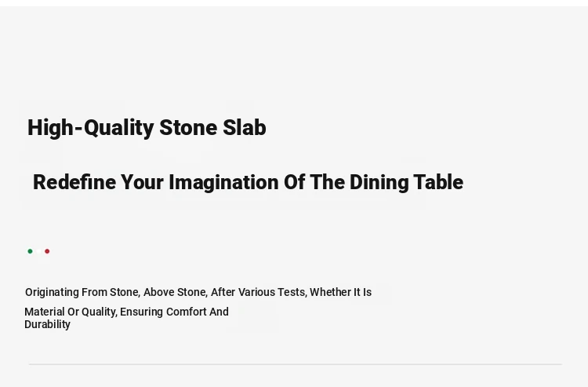Click the word "High-Quality" in the heading
588x387 pixels.
pos(90,128)
